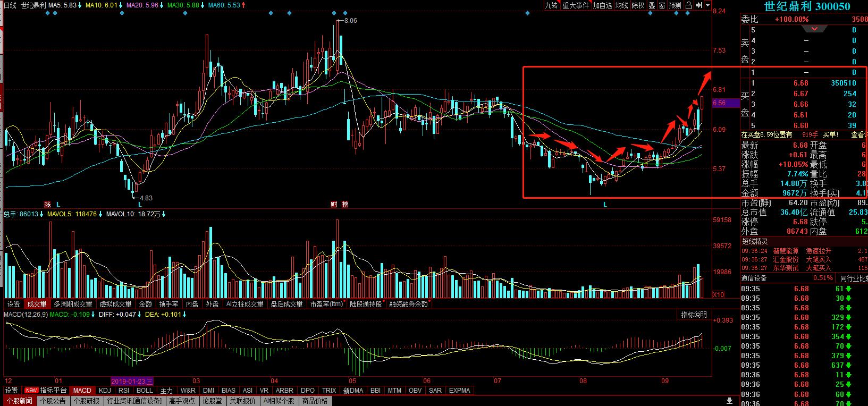The image size is (868, 406).
Task: Select the 新DMA indicator
Action: pos(353,391)
